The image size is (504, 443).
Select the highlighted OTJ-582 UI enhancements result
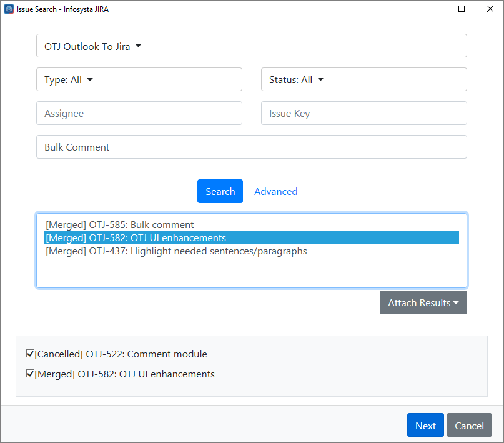click(x=136, y=238)
